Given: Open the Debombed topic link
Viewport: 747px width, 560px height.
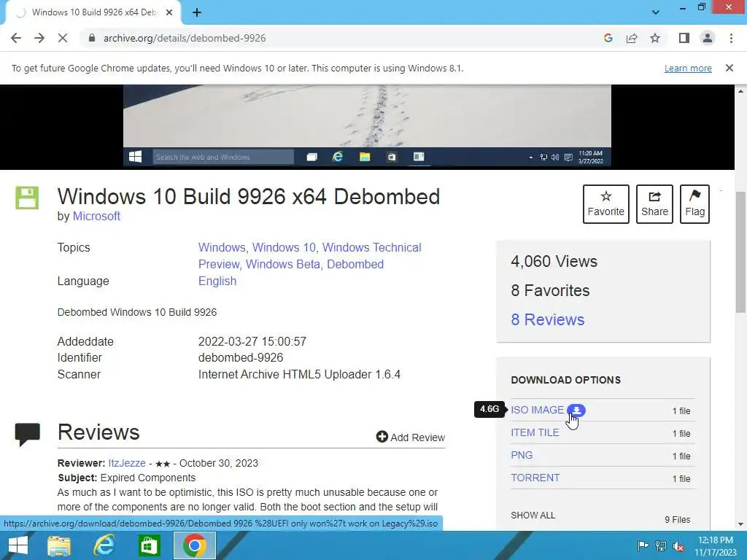Looking at the screenshot, I should pyautogui.click(x=355, y=264).
